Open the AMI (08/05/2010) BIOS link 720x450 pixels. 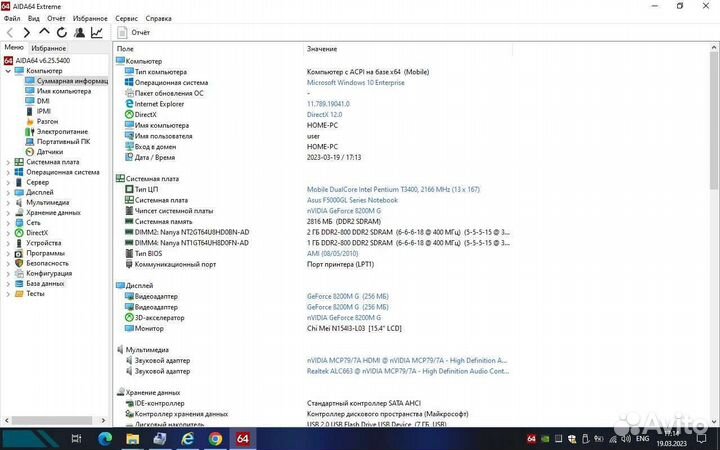click(x=332, y=253)
